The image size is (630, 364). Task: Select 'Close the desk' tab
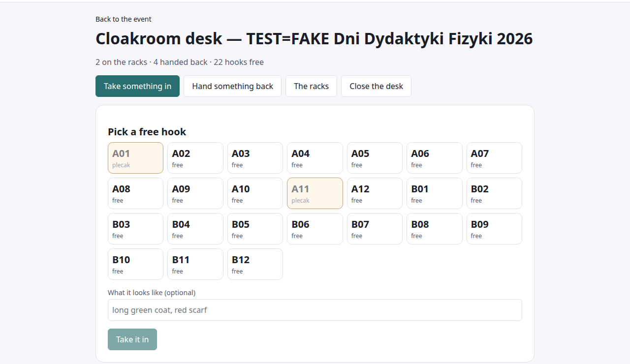376,86
